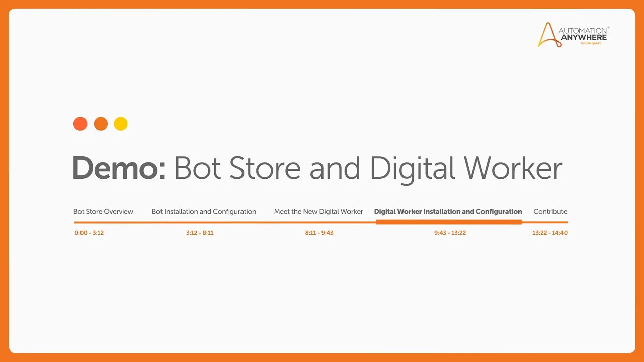Click the highlighted active timeline segment
Image resolution: width=644 pixels, height=362 pixels.
[x=449, y=222]
